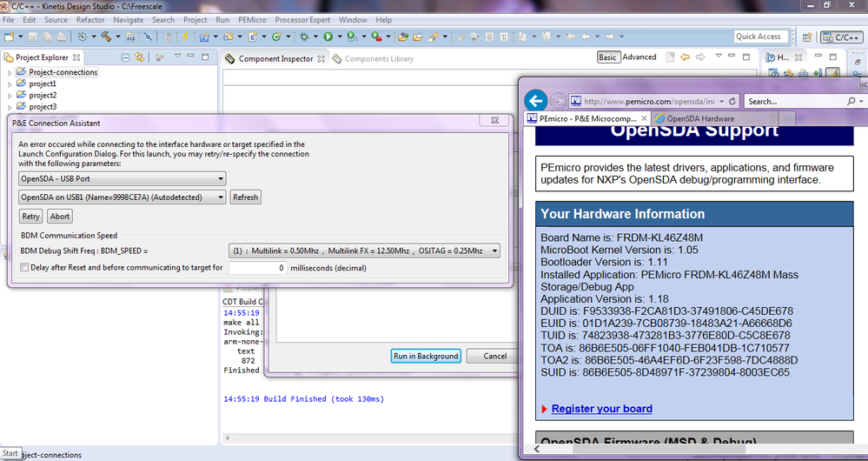Click the Open Task folder icon
Screen dimensions: 868x461
tap(417, 37)
